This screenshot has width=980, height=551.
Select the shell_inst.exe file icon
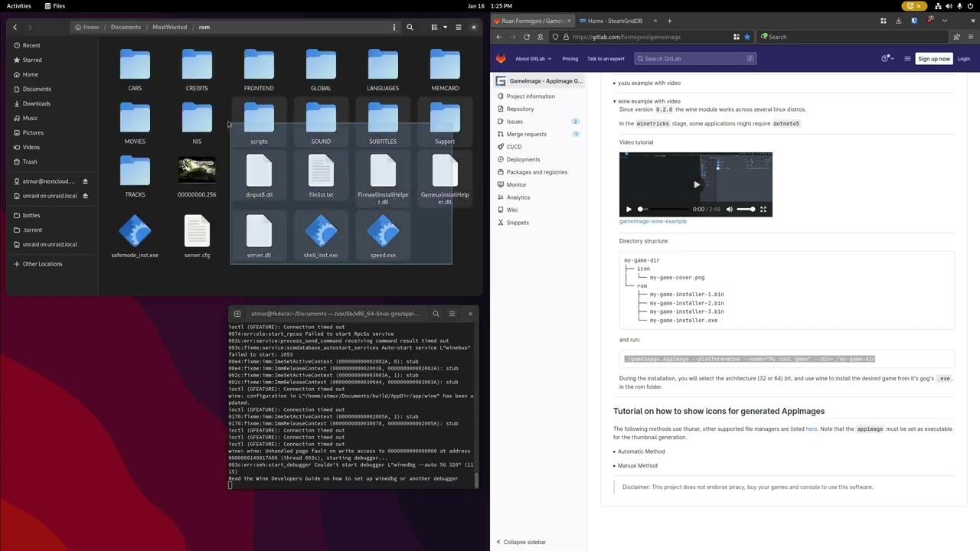pyautogui.click(x=321, y=231)
